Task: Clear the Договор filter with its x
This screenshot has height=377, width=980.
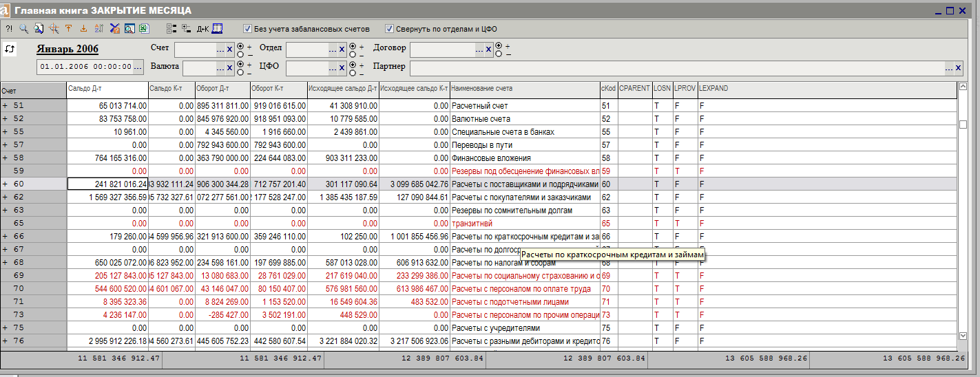Action: click(x=488, y=49)
